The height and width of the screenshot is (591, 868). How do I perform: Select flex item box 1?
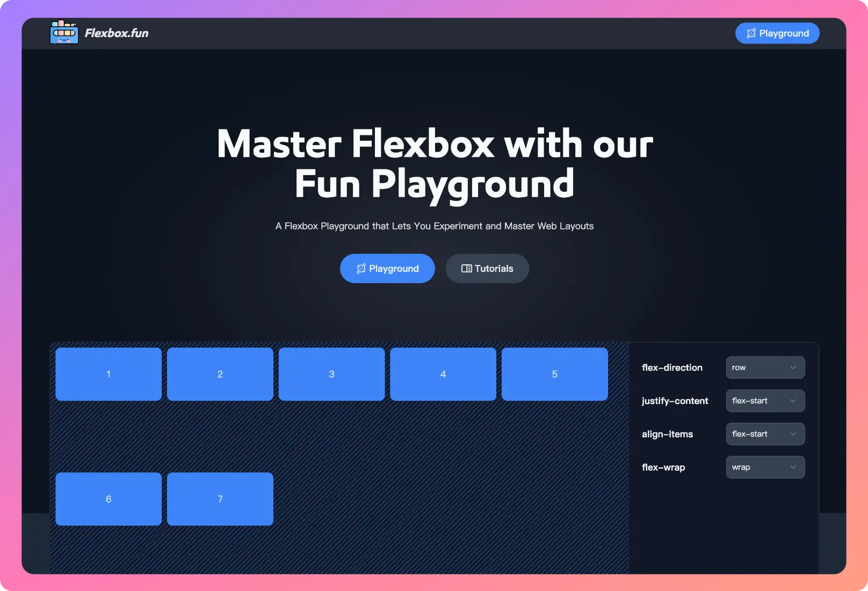(x=108, y=374)
